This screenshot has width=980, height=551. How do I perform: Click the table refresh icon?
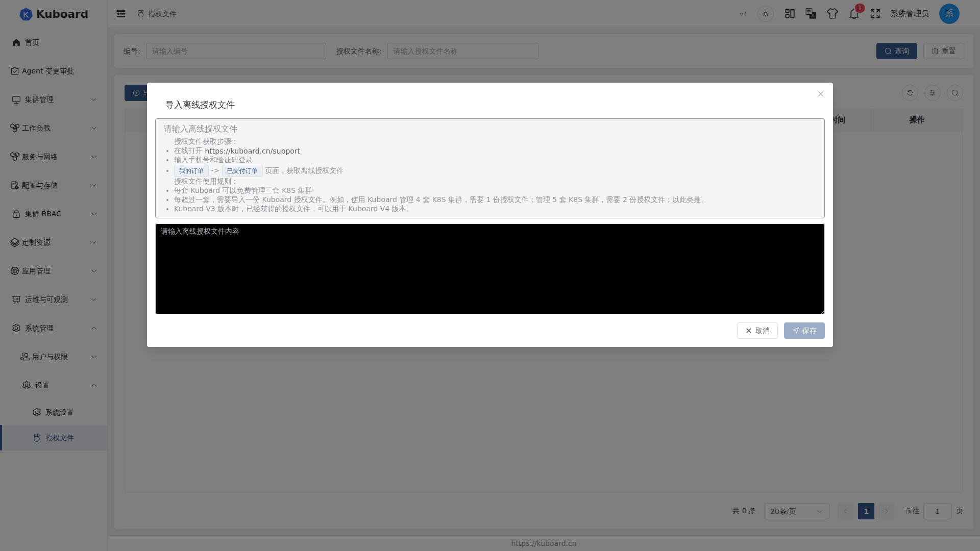tap(910, 93)
